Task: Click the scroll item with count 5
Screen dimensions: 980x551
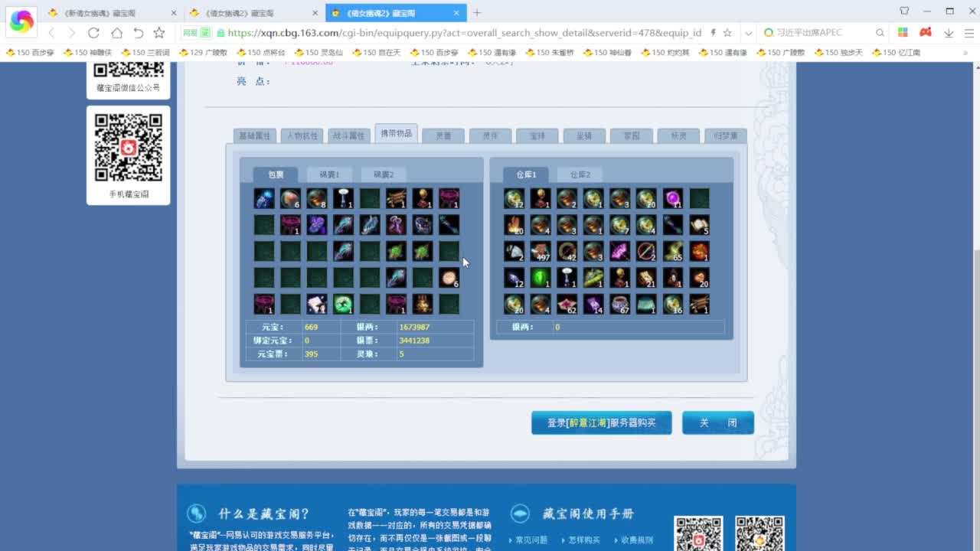Action: point(699,225)
